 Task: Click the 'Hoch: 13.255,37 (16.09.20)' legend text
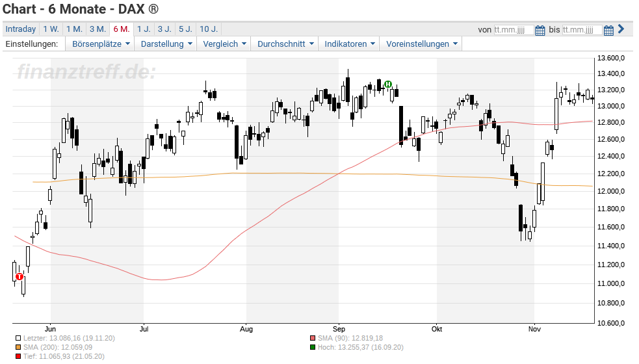361,347
